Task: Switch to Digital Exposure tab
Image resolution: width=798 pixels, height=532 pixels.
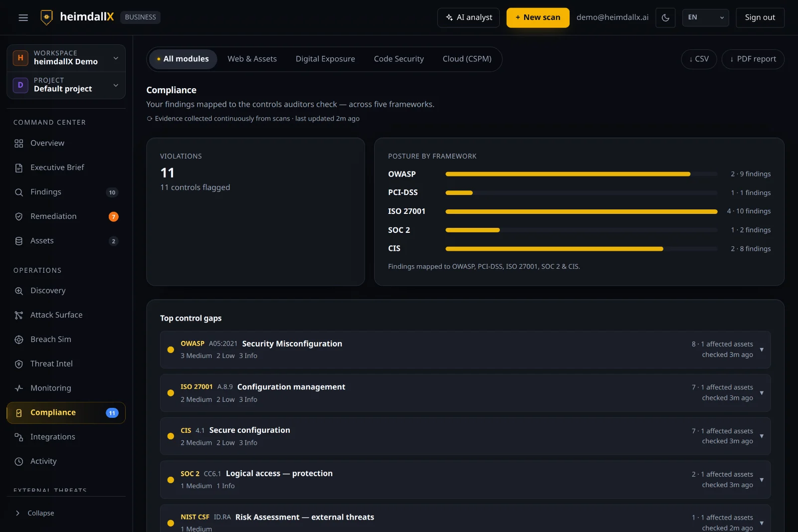Action: (325, 59)
